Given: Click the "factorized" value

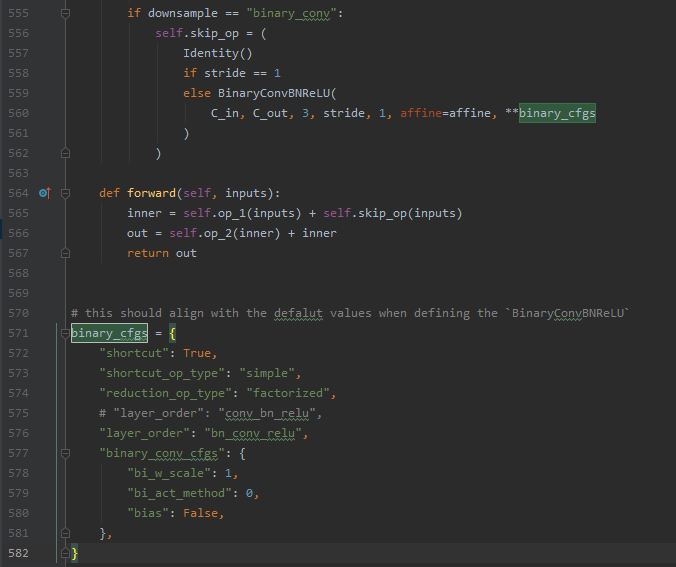Looking at the screenshot, I should pyautogui.click(x=288, y=393).
